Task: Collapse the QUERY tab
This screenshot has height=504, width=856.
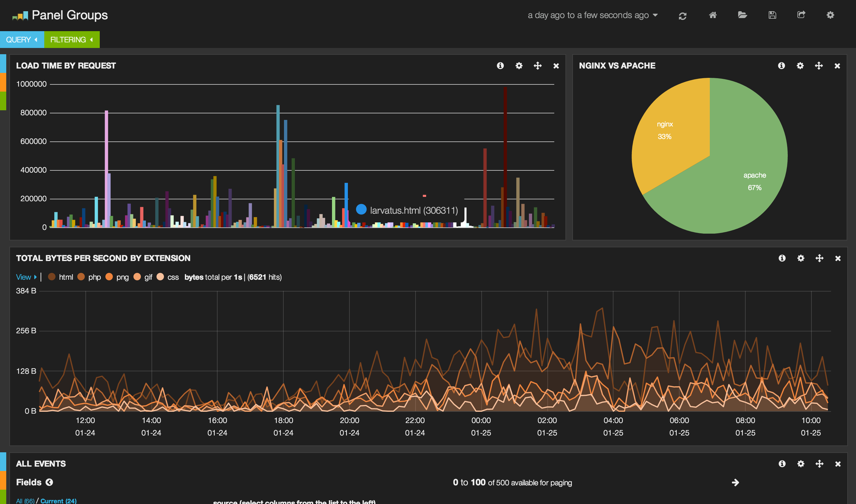Action: (x=22, y=40)
